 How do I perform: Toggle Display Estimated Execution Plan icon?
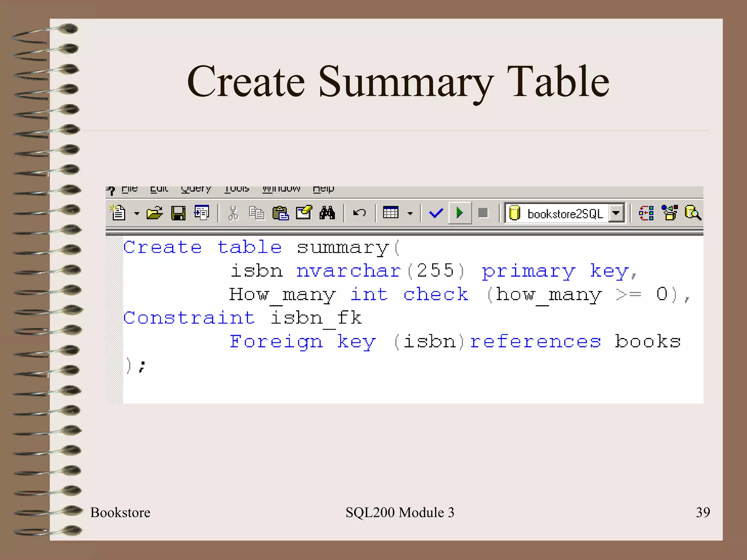click(646, 213)
